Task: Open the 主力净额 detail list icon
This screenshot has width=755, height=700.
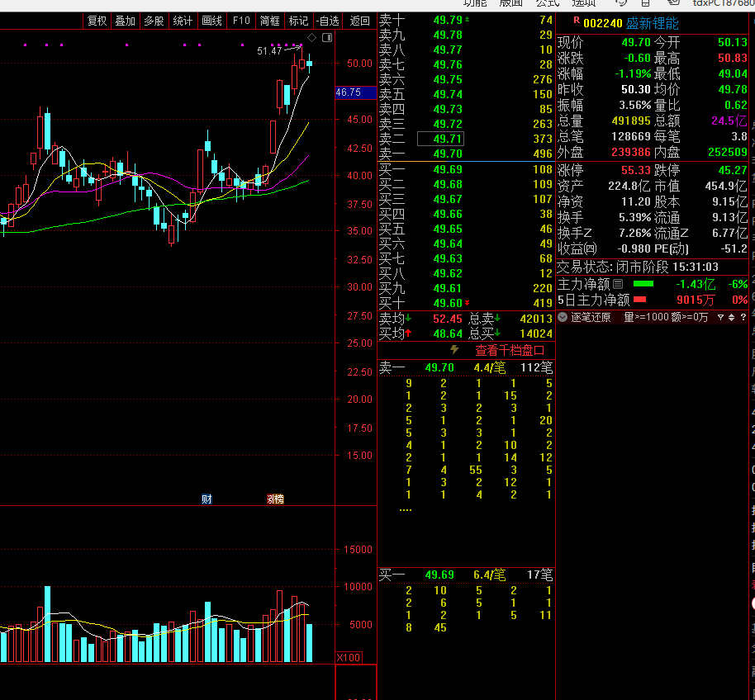Action: click(x=618, y=284)
